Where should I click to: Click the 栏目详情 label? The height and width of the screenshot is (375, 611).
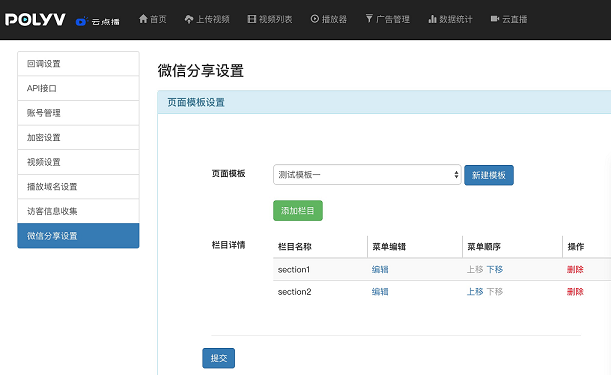tap(228, 245)
